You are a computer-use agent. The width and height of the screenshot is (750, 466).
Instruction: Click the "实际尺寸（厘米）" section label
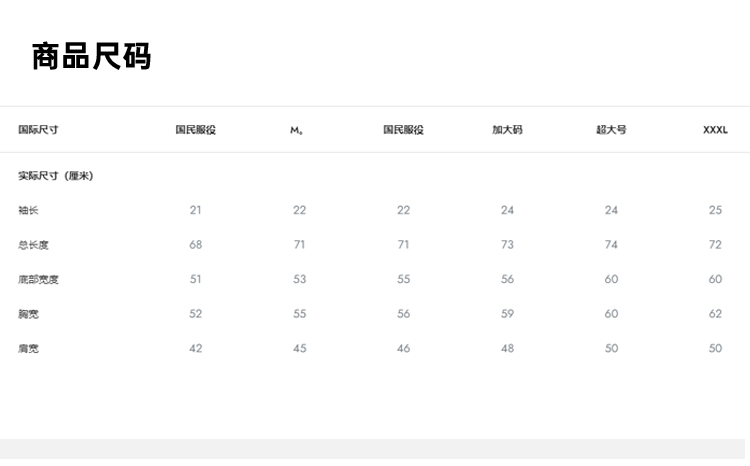[56, 176]
